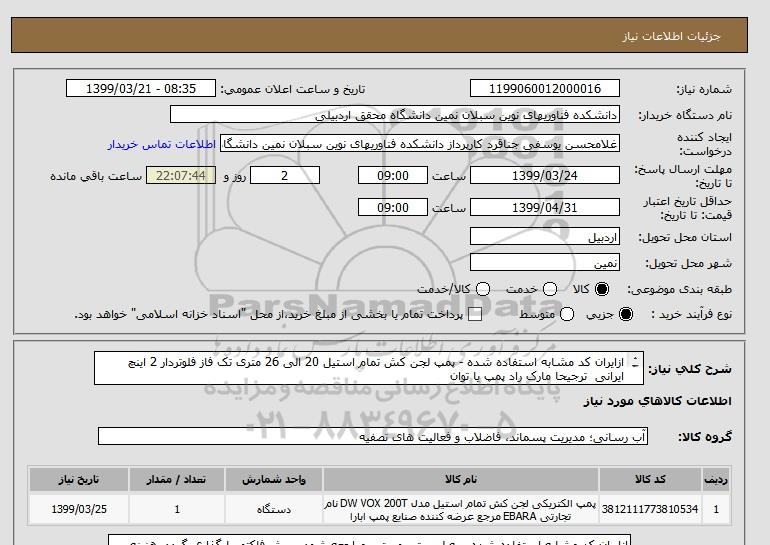Click the need number field 1199060012000016
770x545 pixels.
click(x=545, y=88)
